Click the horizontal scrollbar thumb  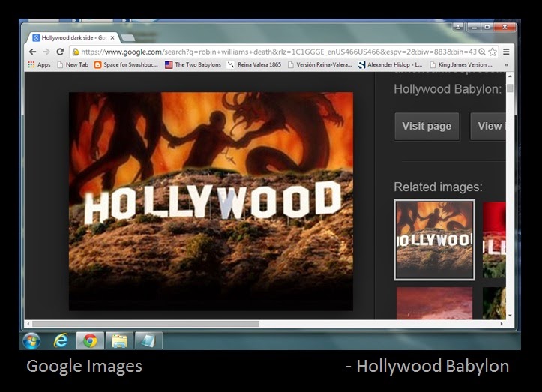coord(145,324)
